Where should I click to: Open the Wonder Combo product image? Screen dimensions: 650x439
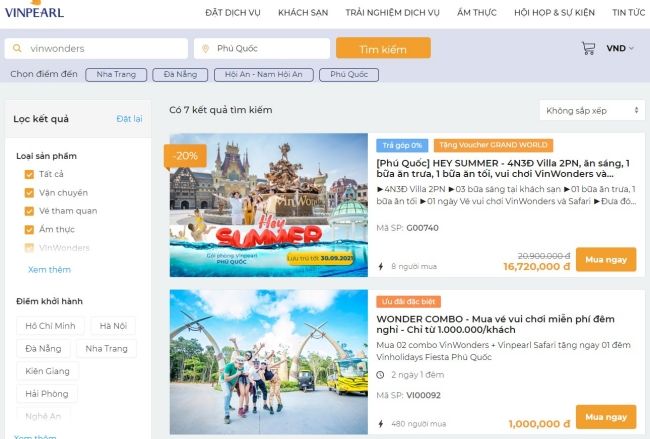click(269, 362)
